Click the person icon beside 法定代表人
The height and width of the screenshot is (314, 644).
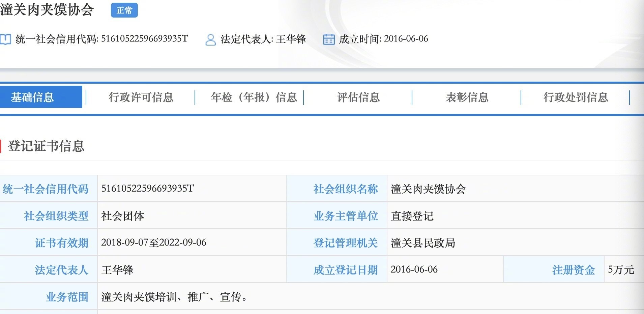tap(210, 39)
